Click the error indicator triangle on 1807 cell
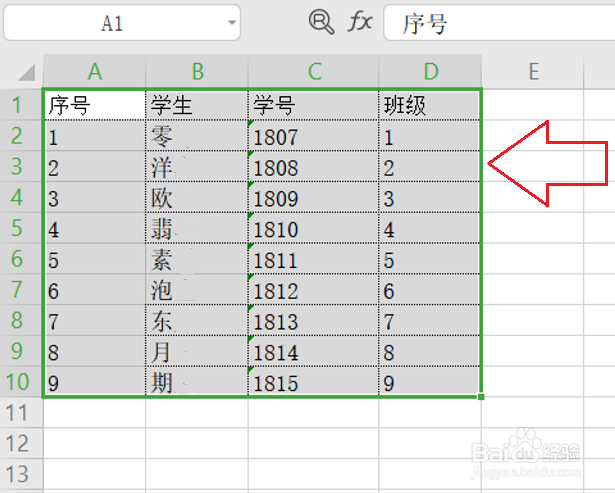 (251, 123)
